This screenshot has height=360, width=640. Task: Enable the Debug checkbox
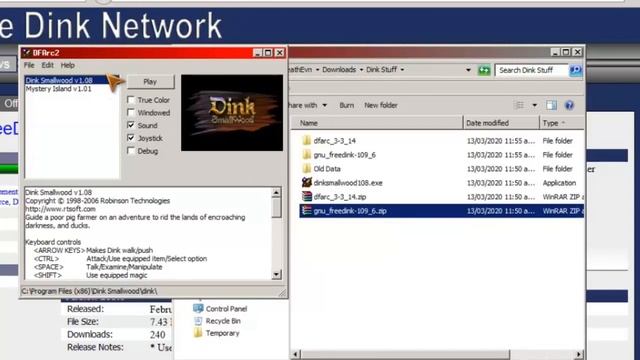click(x=131, y=151)
